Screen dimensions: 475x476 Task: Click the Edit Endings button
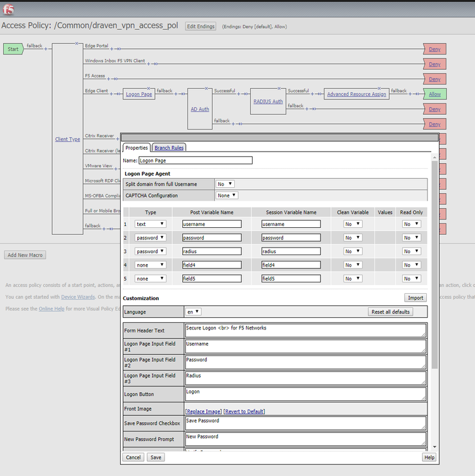201,27
